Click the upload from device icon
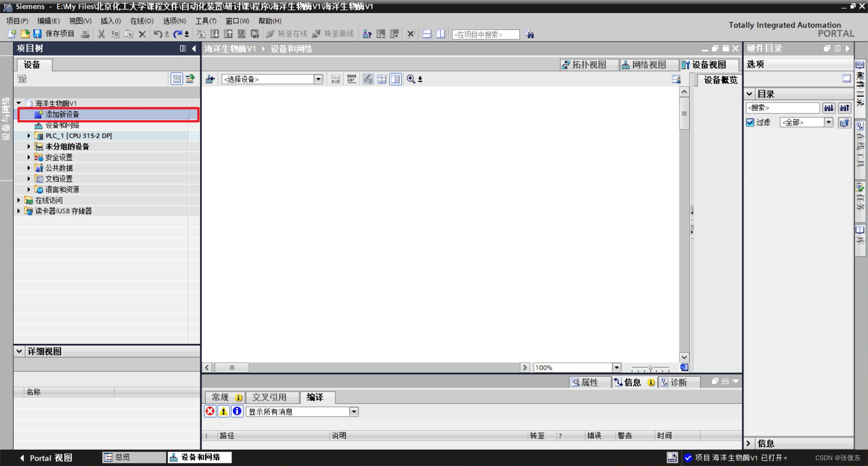 click(228, 34)
